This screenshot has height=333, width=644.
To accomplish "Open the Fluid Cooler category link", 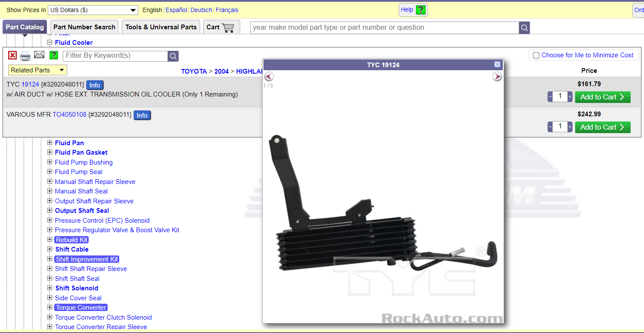I will click(74, 43).
